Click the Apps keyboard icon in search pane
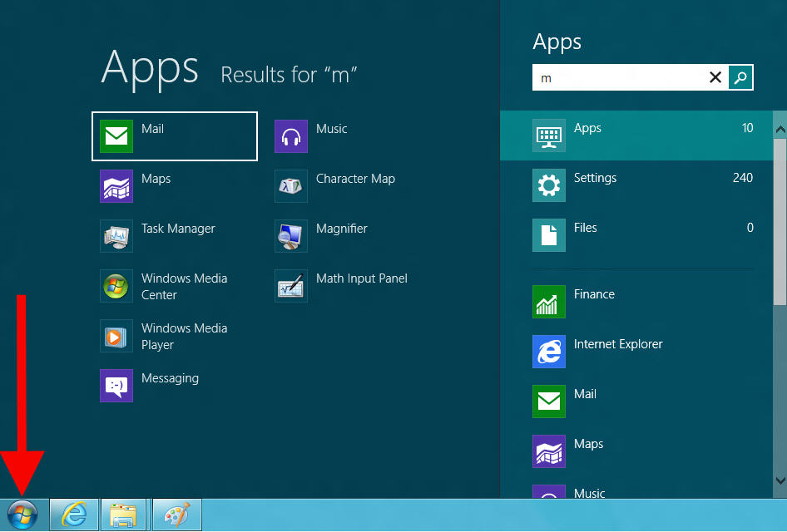787x532 pixels. [549, 135]
